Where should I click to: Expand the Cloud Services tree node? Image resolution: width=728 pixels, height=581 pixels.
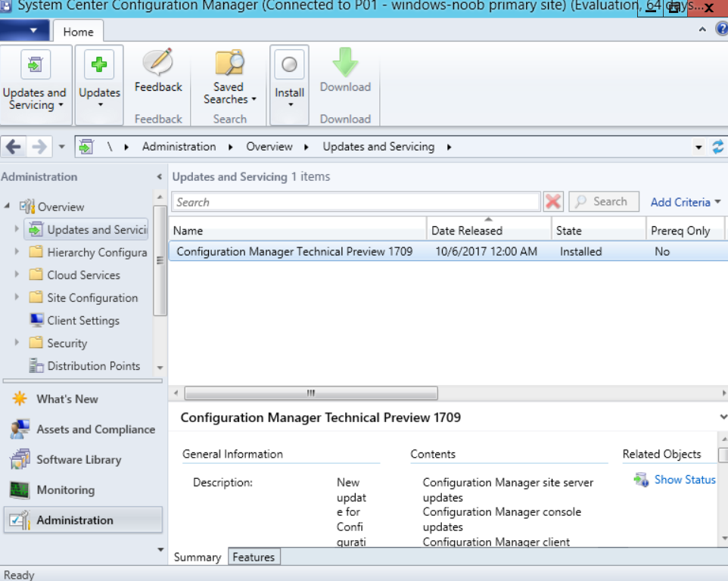[x=17, y=275]
